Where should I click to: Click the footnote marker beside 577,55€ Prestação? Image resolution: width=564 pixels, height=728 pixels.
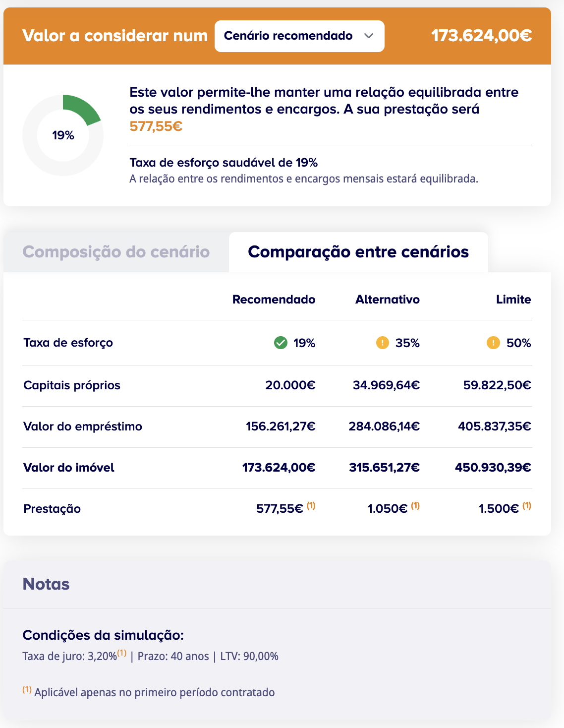[x=311, y=506]
